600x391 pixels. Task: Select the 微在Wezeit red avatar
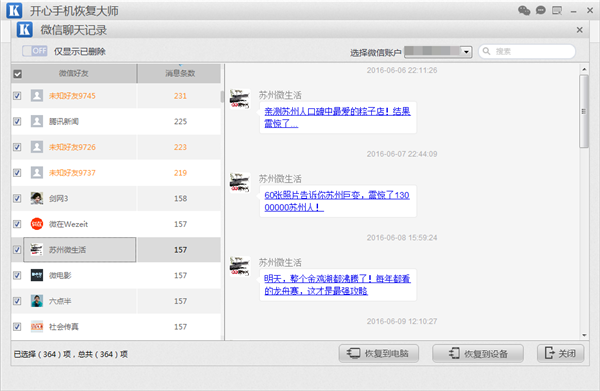point(37,224)
